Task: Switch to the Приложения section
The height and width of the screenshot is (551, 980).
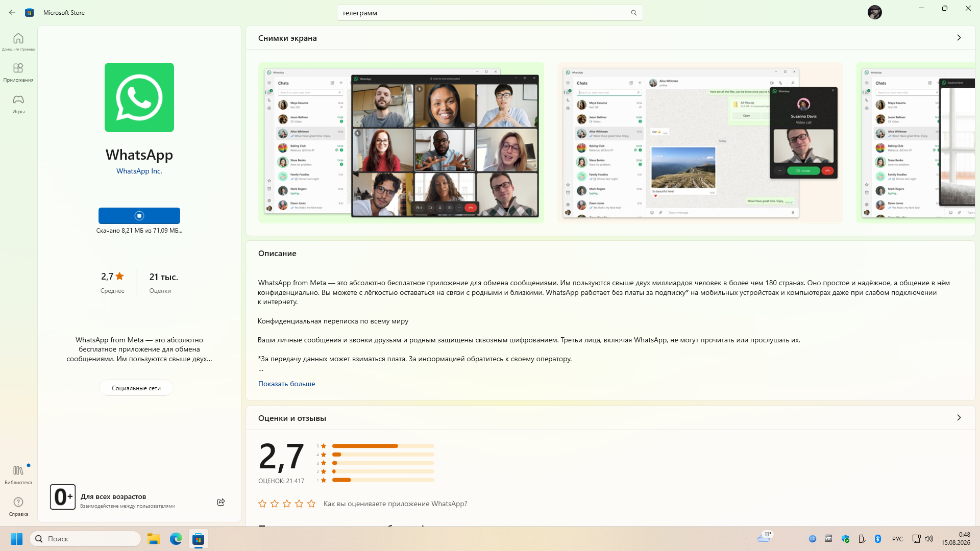Action: coord(18,72)
